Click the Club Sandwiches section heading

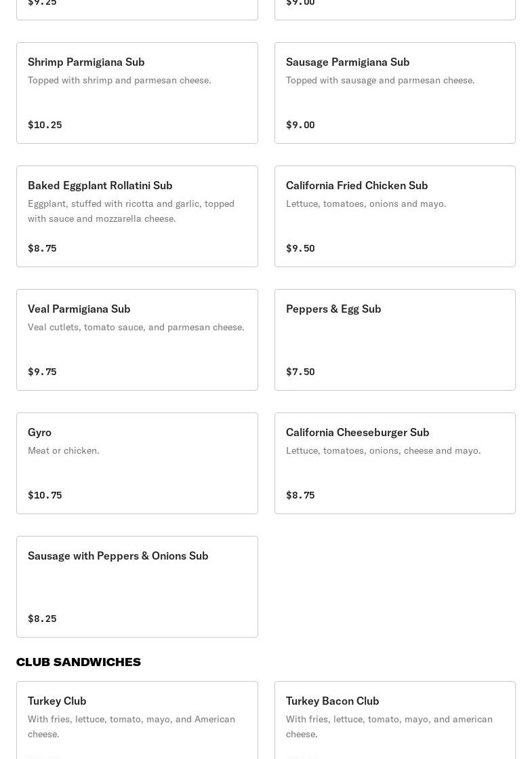(x=79, y=662)
